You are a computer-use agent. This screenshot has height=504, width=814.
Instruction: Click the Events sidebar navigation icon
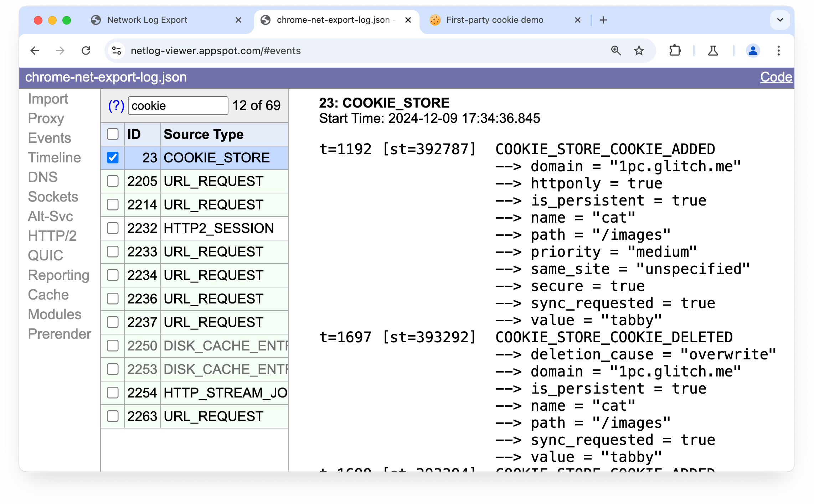coord(49,138)
